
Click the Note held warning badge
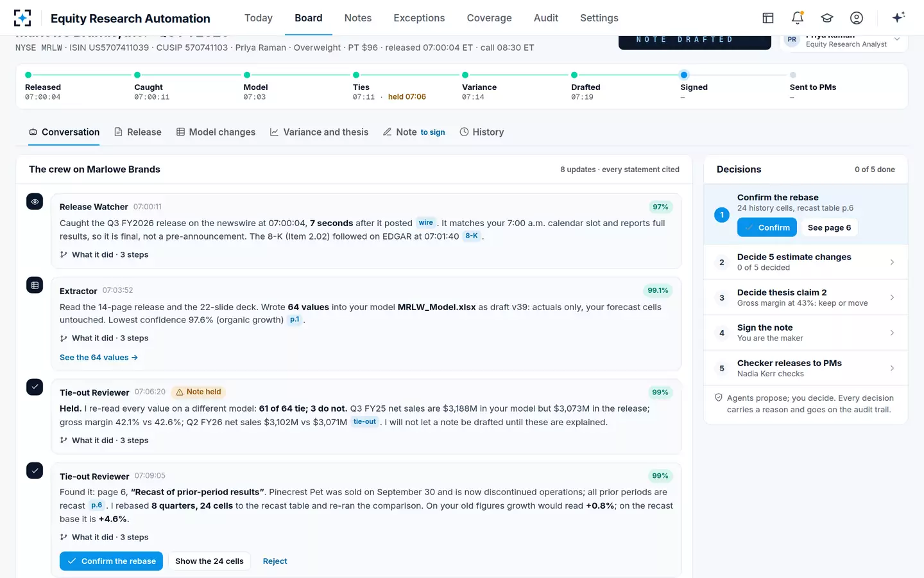coord(198,392)
